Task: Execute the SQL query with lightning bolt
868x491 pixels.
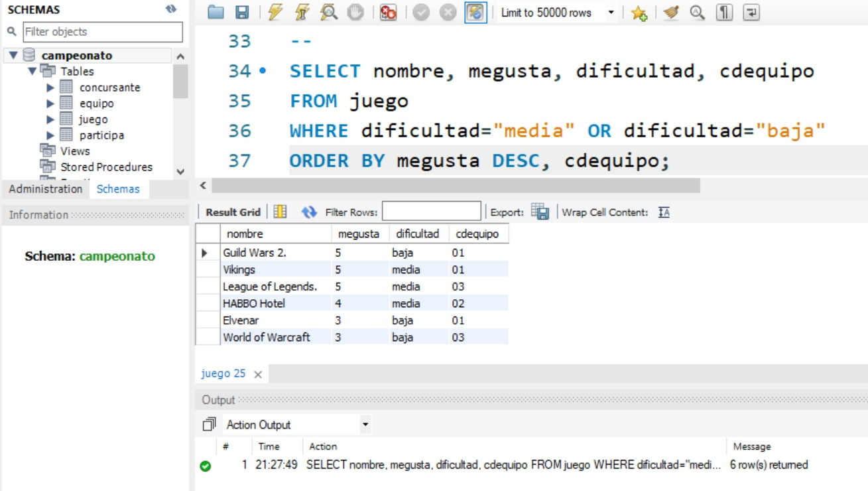Action: click(275, 12)
